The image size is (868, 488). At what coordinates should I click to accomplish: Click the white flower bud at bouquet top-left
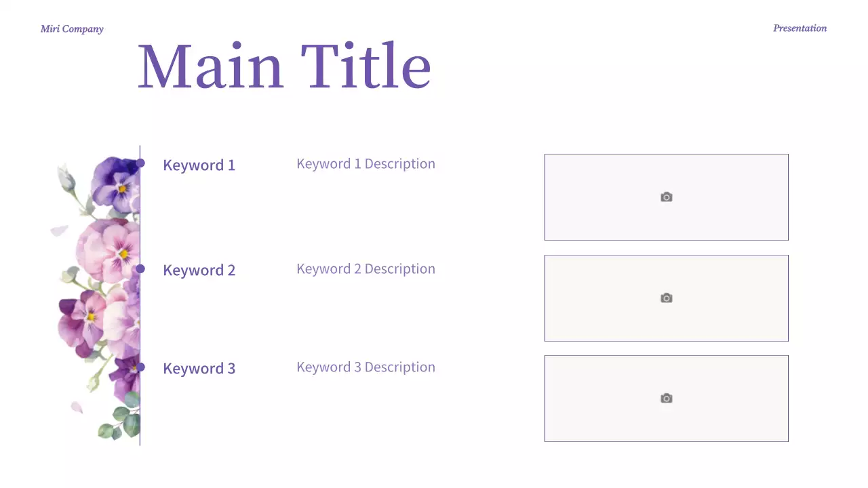pos(66,178)
